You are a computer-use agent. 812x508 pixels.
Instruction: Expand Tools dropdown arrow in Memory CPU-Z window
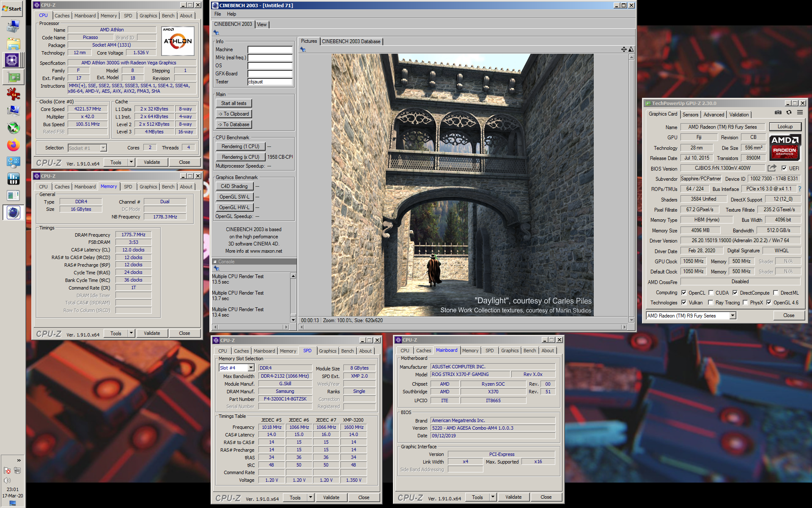click(131, 333)
